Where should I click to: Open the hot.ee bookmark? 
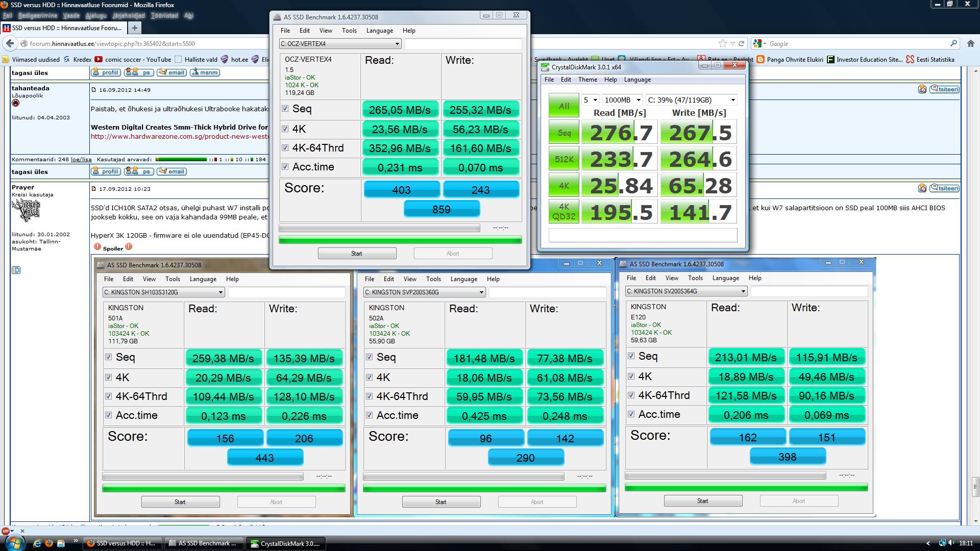(234, 60)
